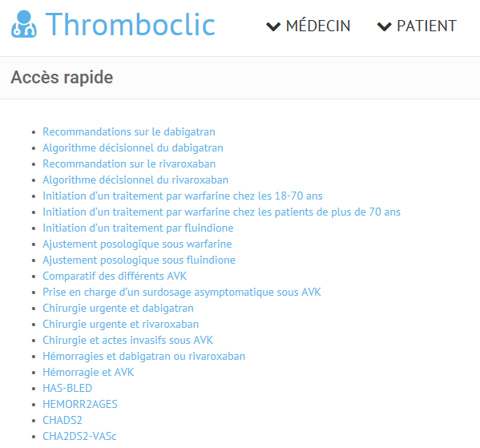Screen dimensions: 480x448
Task: Select Chirurgie urgente et rivaroxaban
Action: click(x=121, y=324)
